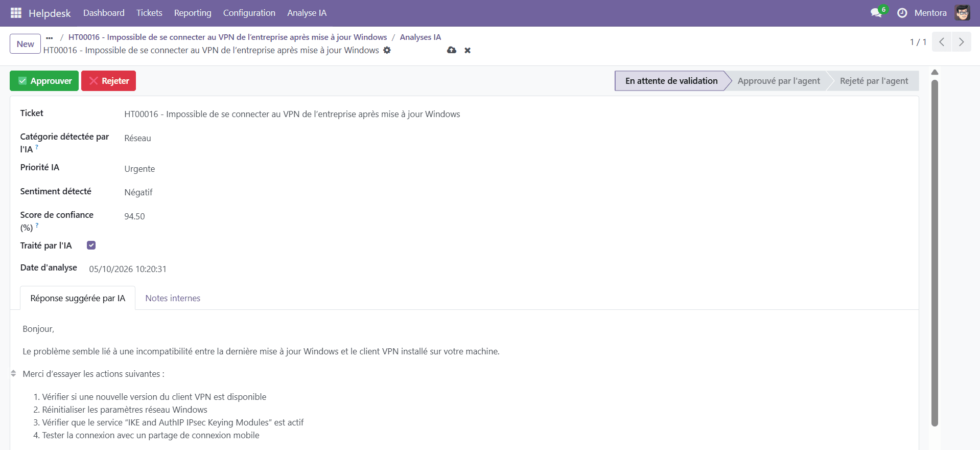Image resolution: width=980 pixels, height=450 pixels.
Task: Discard changes with the X icon
Action: [x=468, y=50]
